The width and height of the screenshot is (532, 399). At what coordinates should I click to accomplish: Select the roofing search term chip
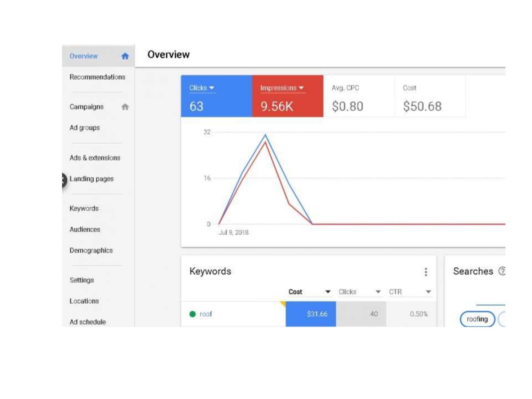tap(477, 319)
